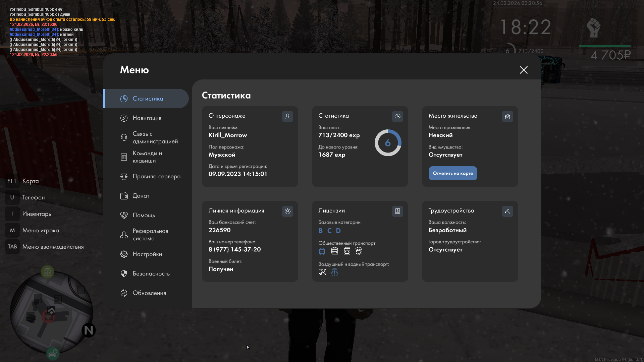Open the Донат menu item
Viewport: 644px width, 362px height.
click(141, 196)
